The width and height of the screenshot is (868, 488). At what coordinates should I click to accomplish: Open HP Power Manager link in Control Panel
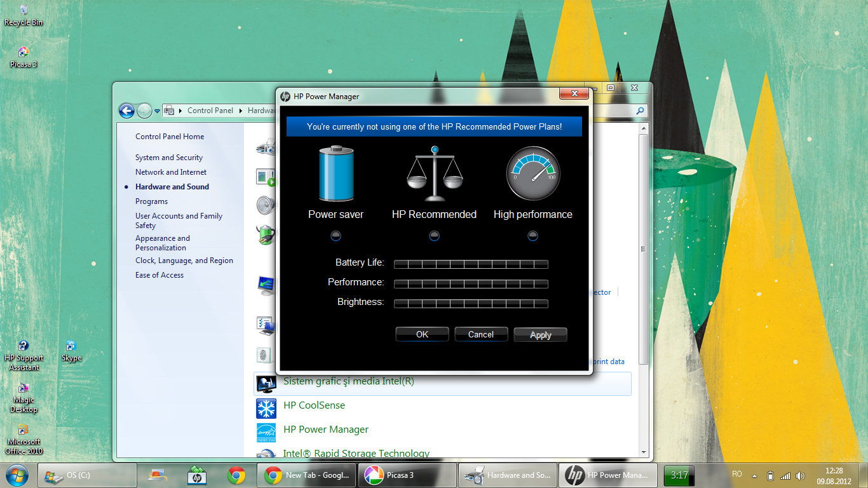(326, 430)
